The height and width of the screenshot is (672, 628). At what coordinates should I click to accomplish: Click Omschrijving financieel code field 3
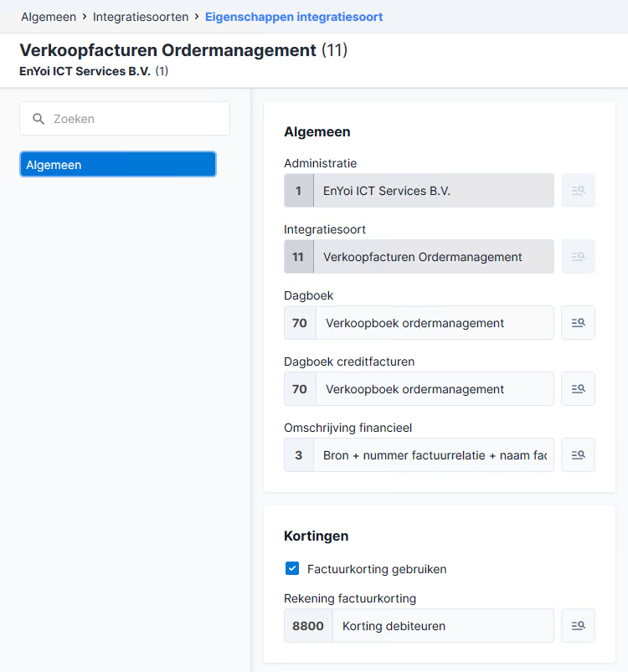pos(299,454)
